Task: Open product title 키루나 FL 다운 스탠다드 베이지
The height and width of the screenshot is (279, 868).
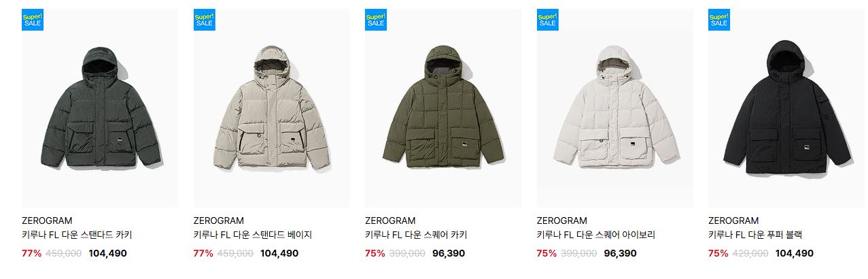Action: coord(253,235)
